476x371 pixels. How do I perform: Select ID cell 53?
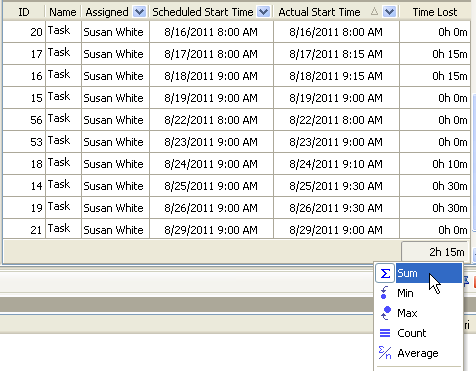pos(24,142)
